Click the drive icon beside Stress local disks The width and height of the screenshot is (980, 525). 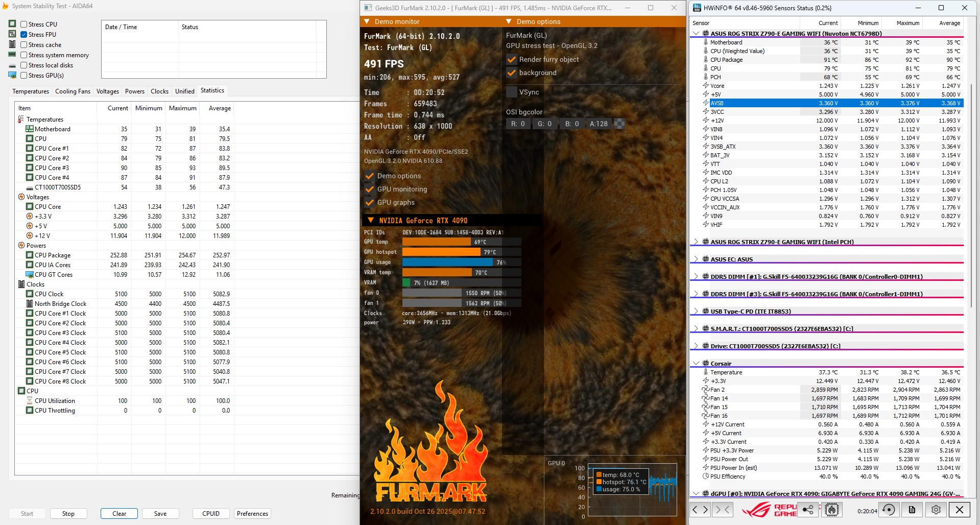[12, 65]
